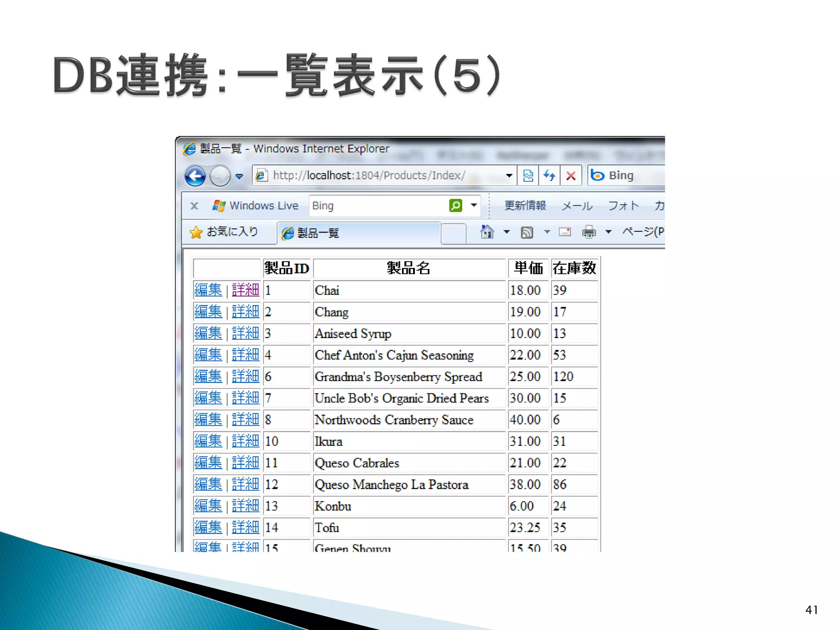Click the Read mail envelope icon
Image resolution: width=840 pixels, height=630 pixels.
pyautogui.click(x=565, y=233)
